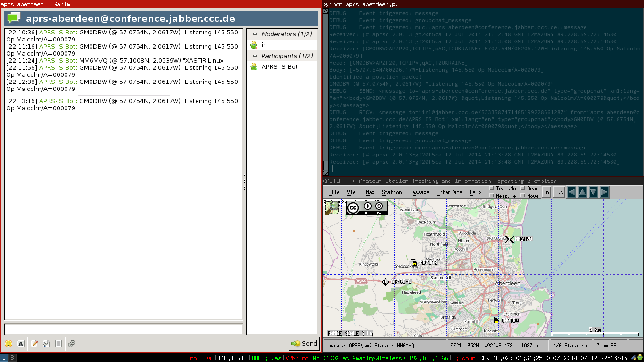Click the up pan arrow in XASTIR
This screenshot has width=644, height=362.
click(583, 192)
